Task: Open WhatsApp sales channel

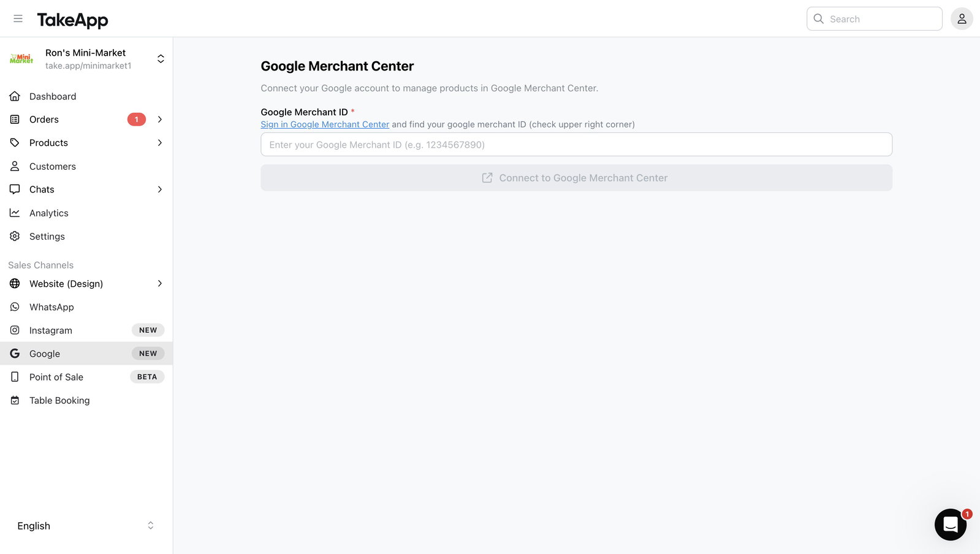Action: pos(86,307)
